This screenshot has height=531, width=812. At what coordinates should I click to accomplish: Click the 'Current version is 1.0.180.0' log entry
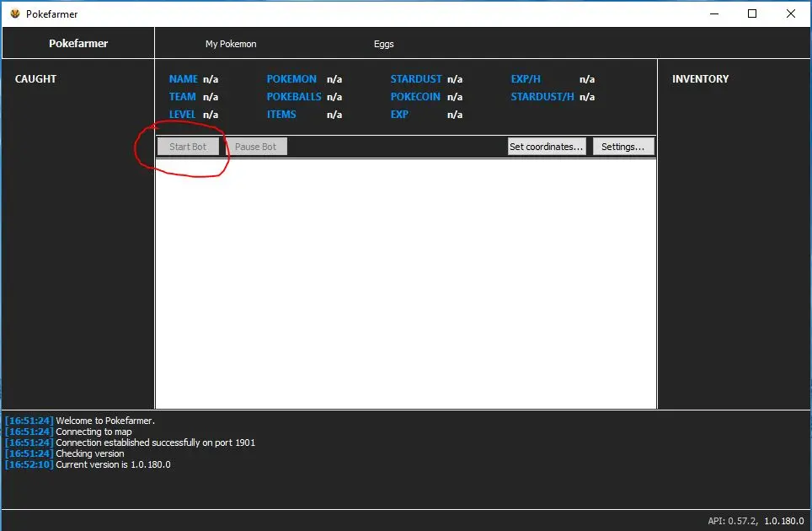click(x=113, y=464)
